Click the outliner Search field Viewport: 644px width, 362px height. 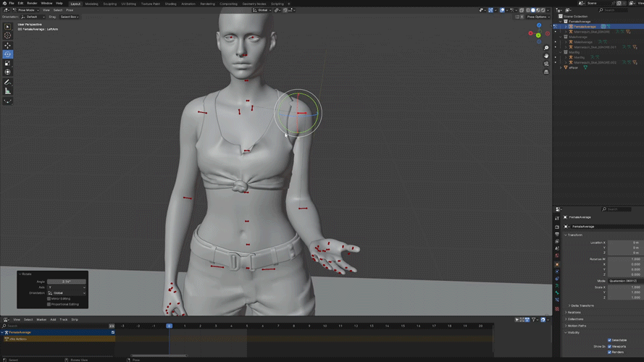tap(614, 9)
